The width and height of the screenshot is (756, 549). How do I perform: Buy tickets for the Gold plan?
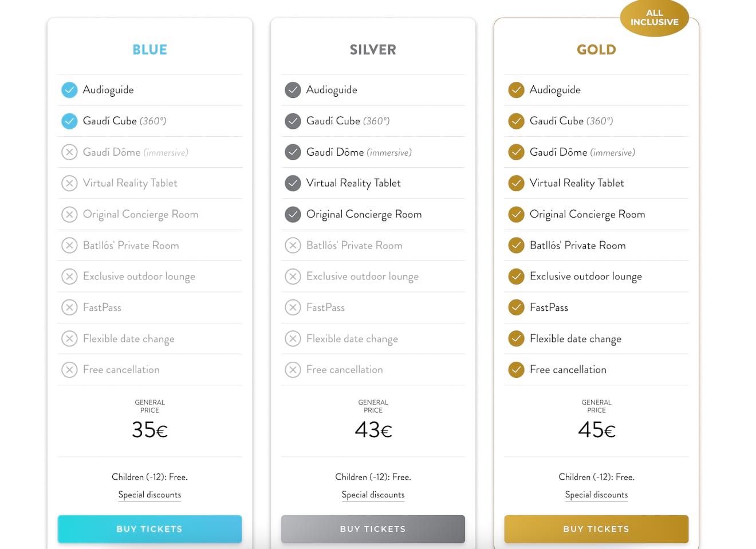pyautogui.click(x=596, y=529)
